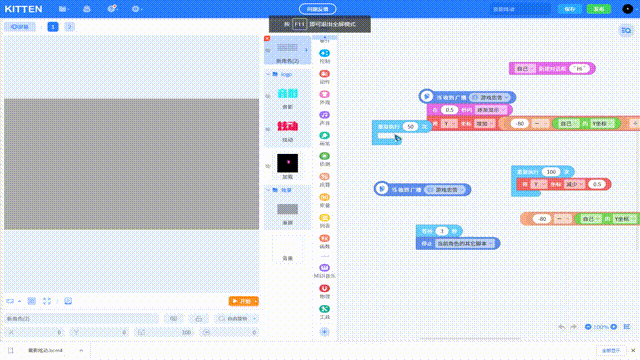
Task: Open the Control (控制) block category
Action: [x=324, y=56]
